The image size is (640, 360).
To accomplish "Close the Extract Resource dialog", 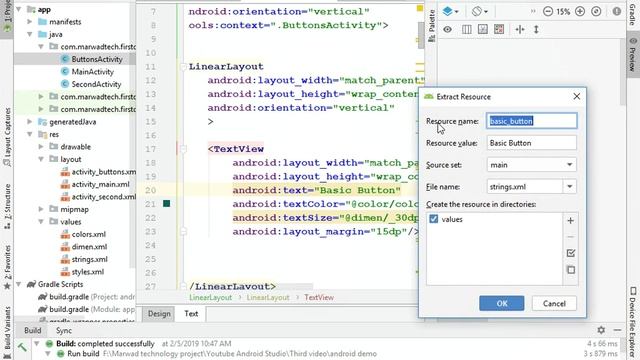I will (x=576, y=96).
